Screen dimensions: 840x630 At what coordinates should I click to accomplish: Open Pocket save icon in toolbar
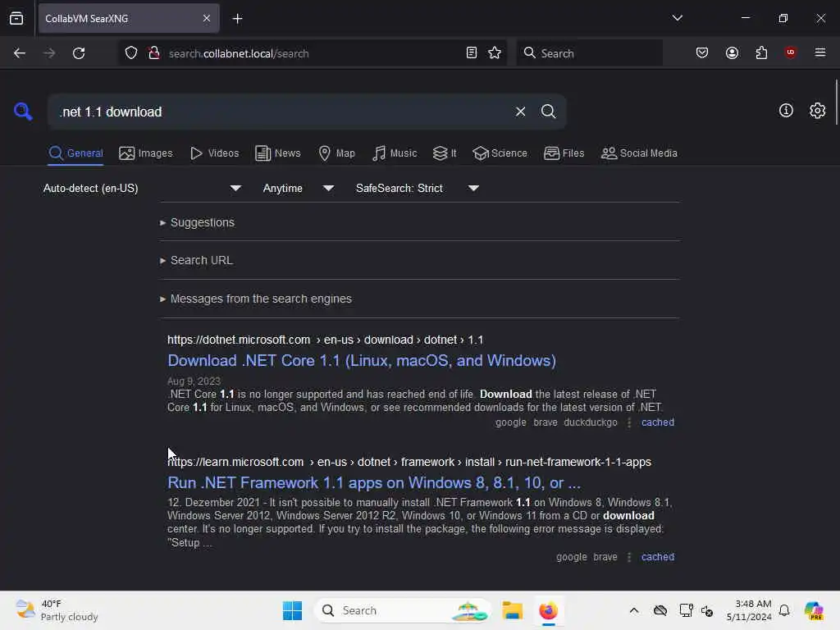702,53
